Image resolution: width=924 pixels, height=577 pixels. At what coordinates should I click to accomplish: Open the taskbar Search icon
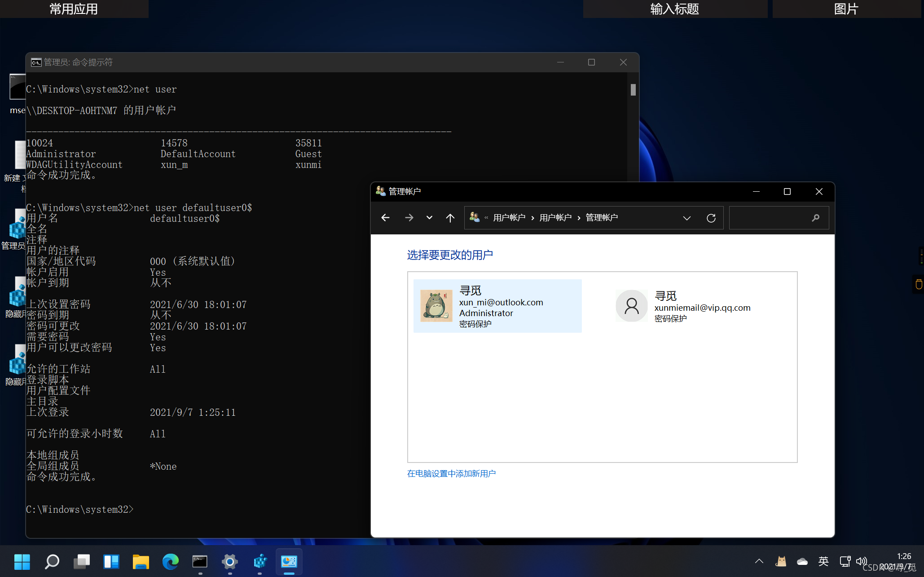click(x=52, y=561)
